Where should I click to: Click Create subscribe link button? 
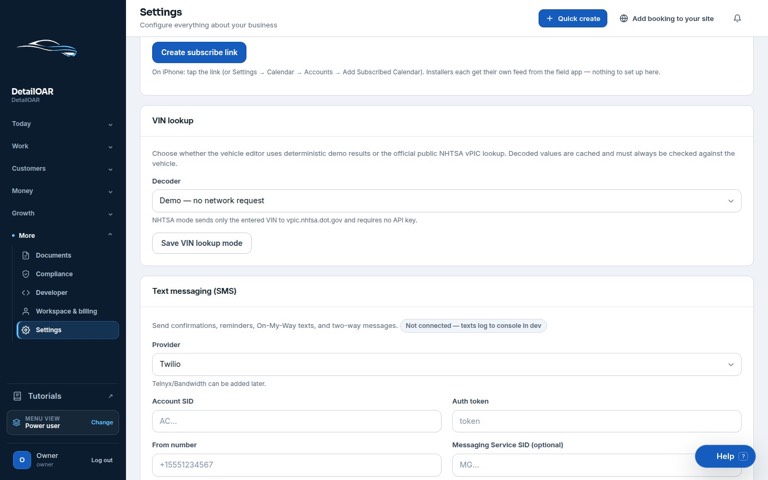pyautogui.click(x=199, y=52)
